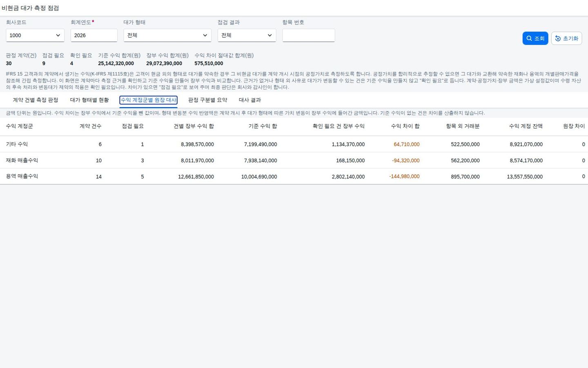Image resolution: width=588 pixels, height=368 pixels.
Task: Click the 8,398,570,000 book revenue cell
Action: click(197, 144)
